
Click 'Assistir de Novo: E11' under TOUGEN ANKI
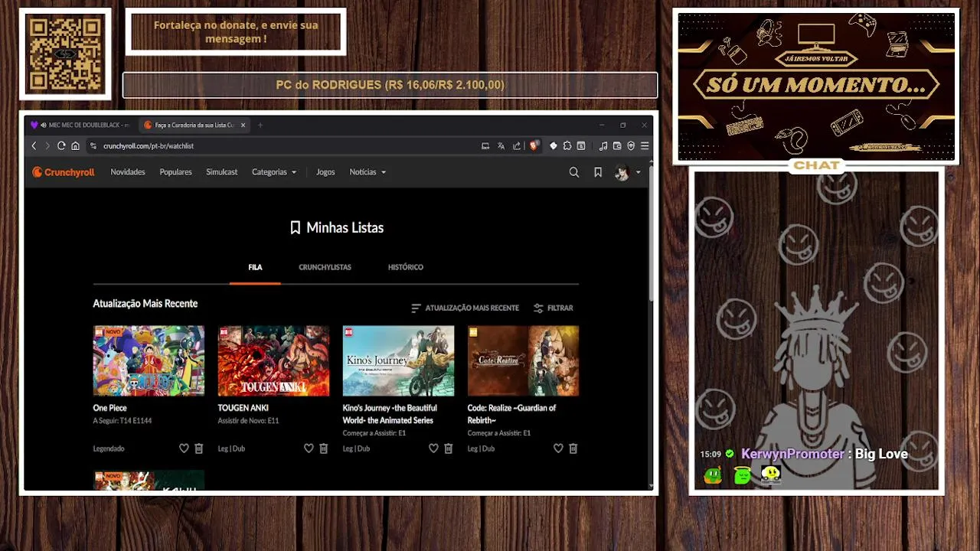[x=248, y=421]
